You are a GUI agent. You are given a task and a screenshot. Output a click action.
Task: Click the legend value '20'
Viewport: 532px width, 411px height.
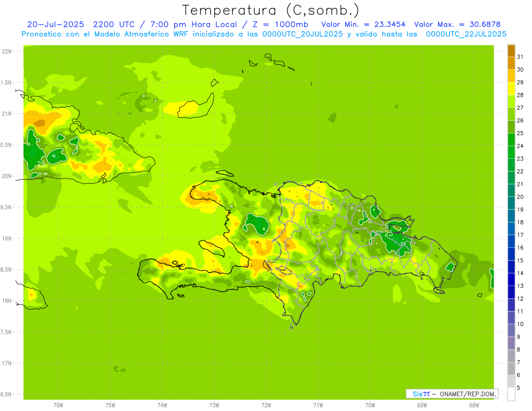[x=520, y=197]
